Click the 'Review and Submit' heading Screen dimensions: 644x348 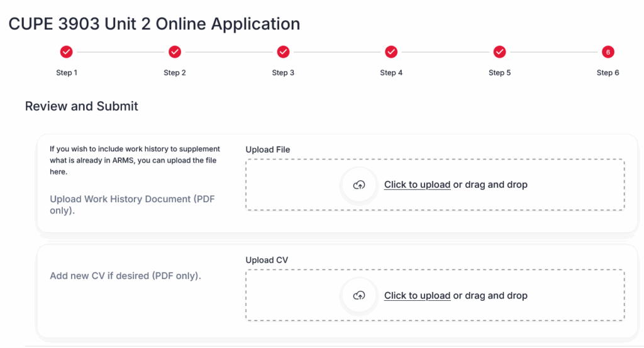pos(81,106)
